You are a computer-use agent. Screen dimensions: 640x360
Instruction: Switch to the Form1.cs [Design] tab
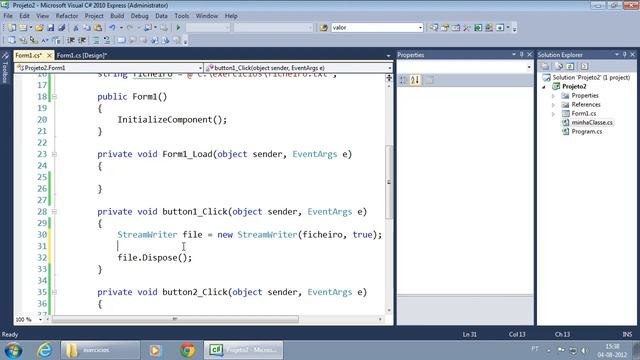82,56
